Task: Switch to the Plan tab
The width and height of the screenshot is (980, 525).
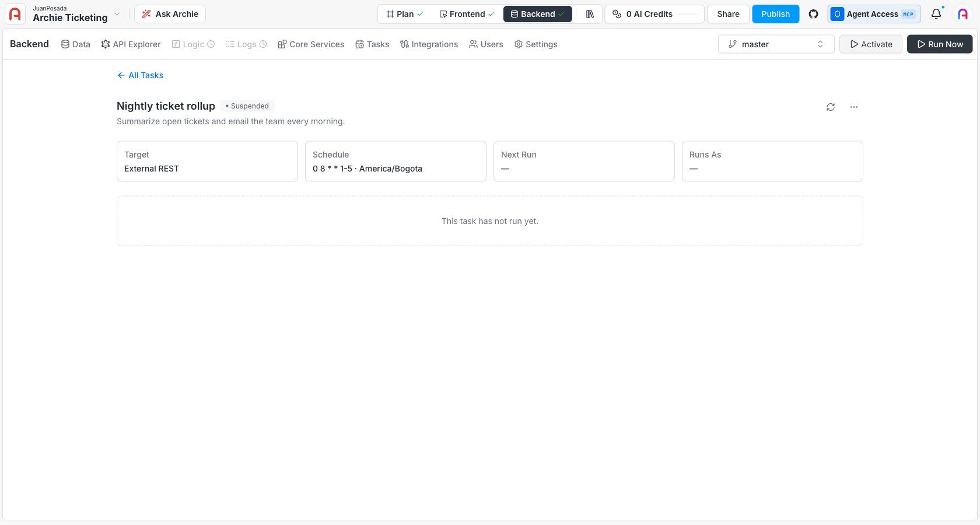Action: 405,14
